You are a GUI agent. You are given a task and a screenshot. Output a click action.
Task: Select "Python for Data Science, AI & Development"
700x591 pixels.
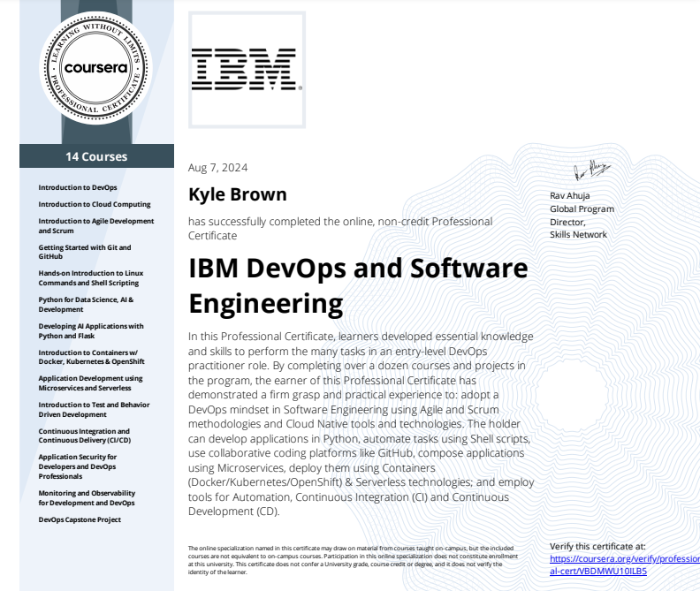click(86, 305)
